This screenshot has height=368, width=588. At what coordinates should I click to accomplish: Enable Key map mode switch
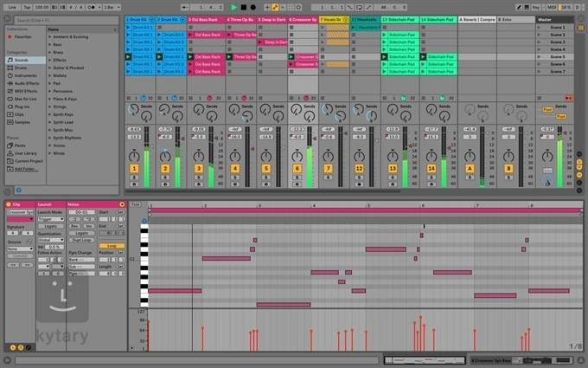click(x=535, y=7)
